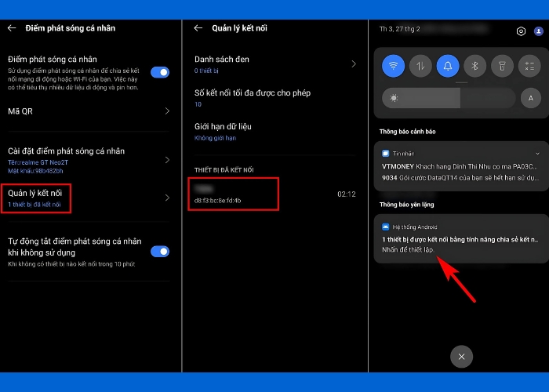Toggle auto turn-off hotspot switch
Viewport: 549px width, 392px height.
(x=159, y=252)
